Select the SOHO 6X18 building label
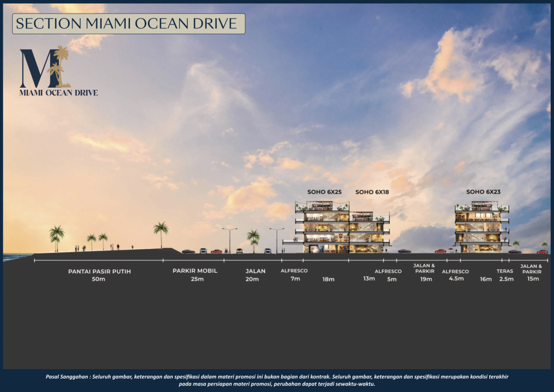This screenshot has width=554, height=392. [x=372, y=192]
